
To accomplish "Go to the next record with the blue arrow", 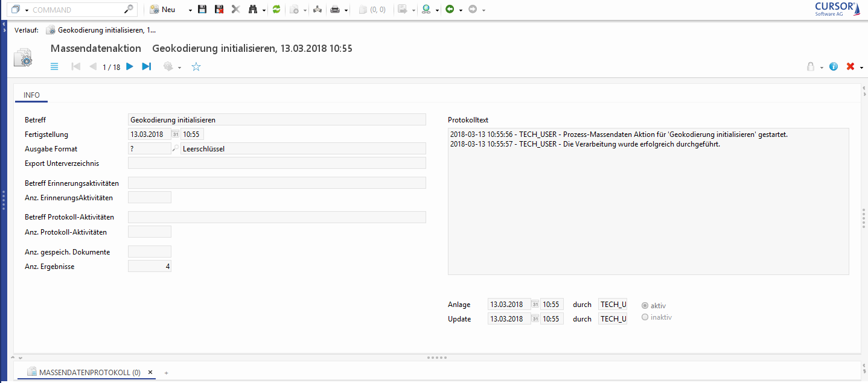I will pos(130,67).
